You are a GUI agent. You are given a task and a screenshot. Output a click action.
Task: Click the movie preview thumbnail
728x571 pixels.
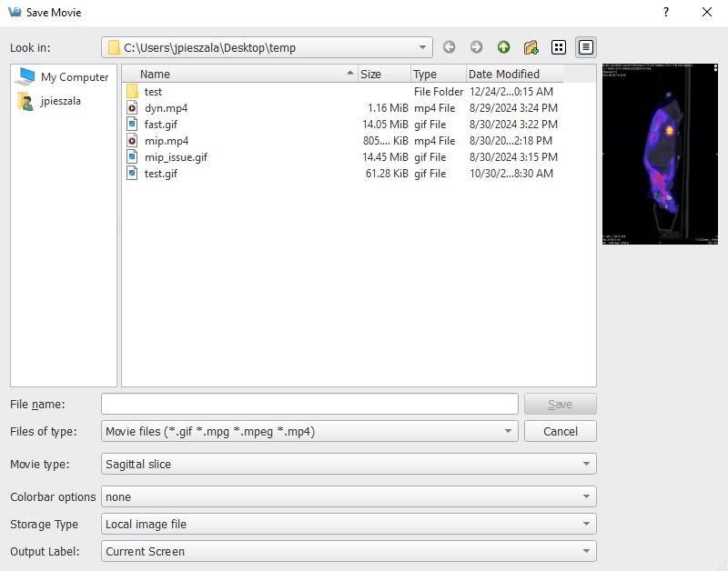point(661,154)
